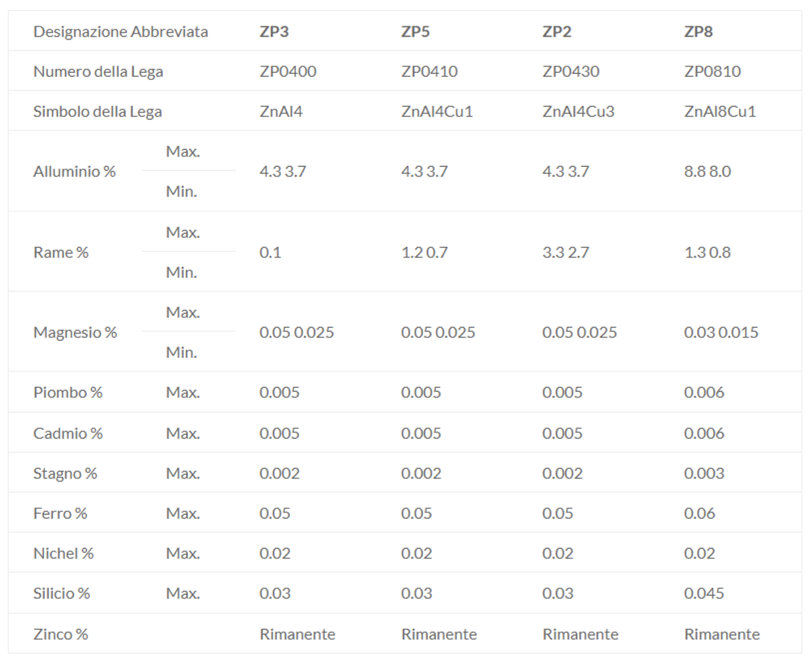
Task: Select the 'Numero della Lega' row label
Action: [98, 71]
